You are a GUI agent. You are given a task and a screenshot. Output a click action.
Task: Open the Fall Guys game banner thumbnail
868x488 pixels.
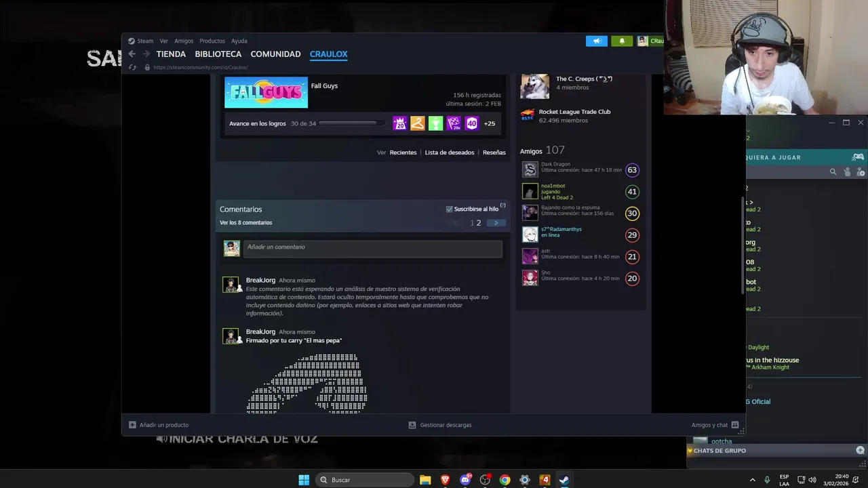click(266, 93)
